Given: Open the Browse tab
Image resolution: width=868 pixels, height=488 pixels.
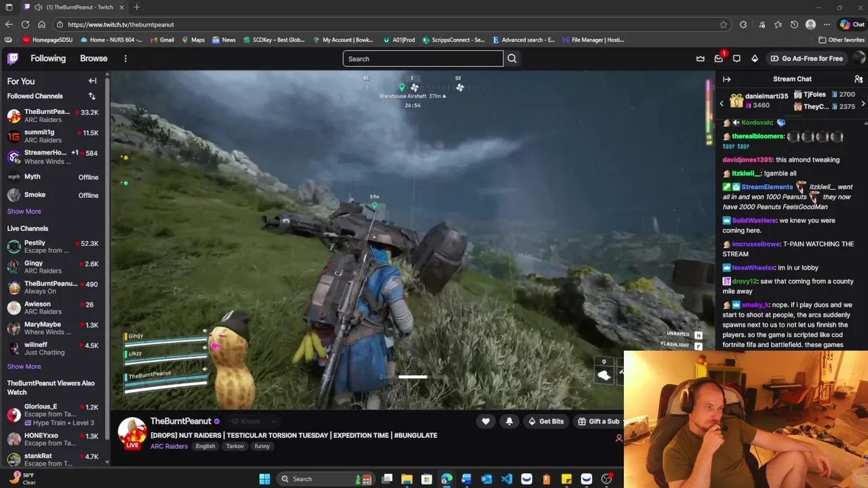Looking at the screenshot, I should pos(94,58).
